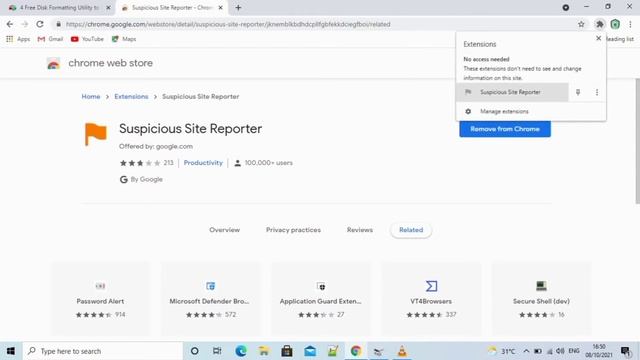Switch to the Overview tab
The height and width of the screenshot is (360, 640).
(224, 230)
